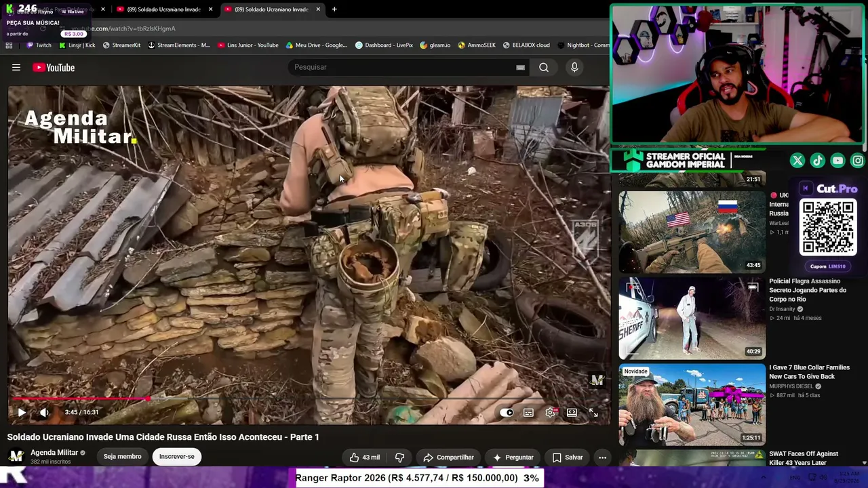The height and width of the screenshot is (488, 868).
Task: Open the Twitch bookmark
Action: (39, 45)
